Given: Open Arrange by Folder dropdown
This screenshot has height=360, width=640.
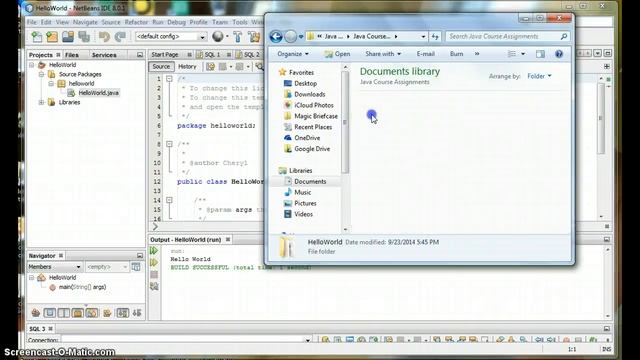Looking at the screenshot, I should click(x=539, y=76).
